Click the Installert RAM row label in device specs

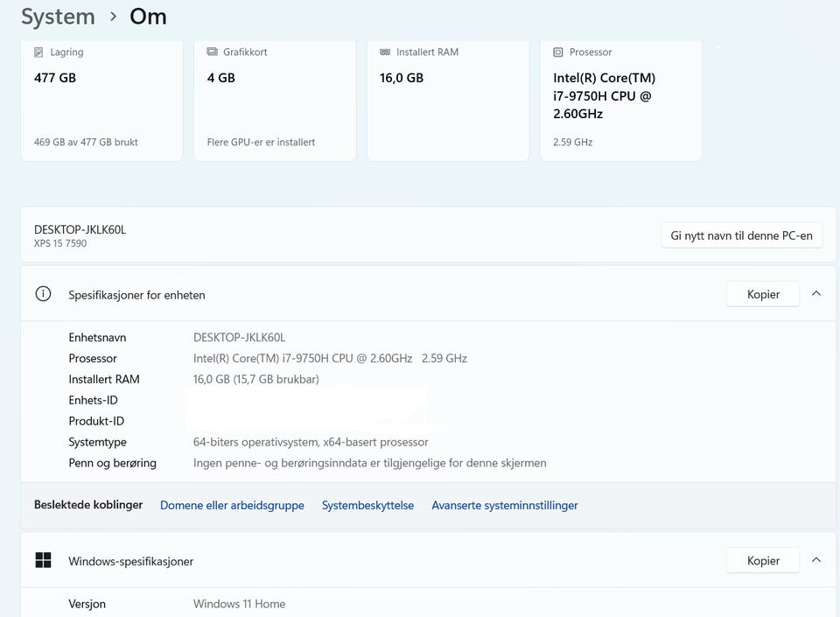click(104, 379)
